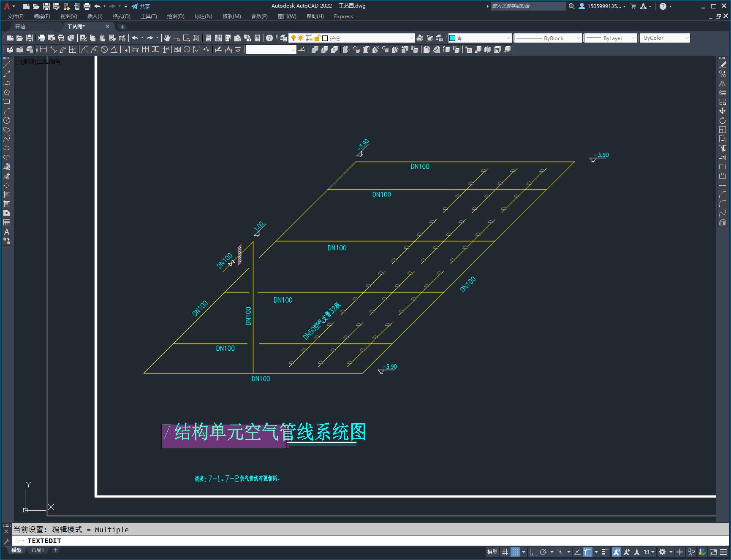Select the Trim tool in modify toolbar
Viewport: 731px width, 560px height.
pos(723,148)
